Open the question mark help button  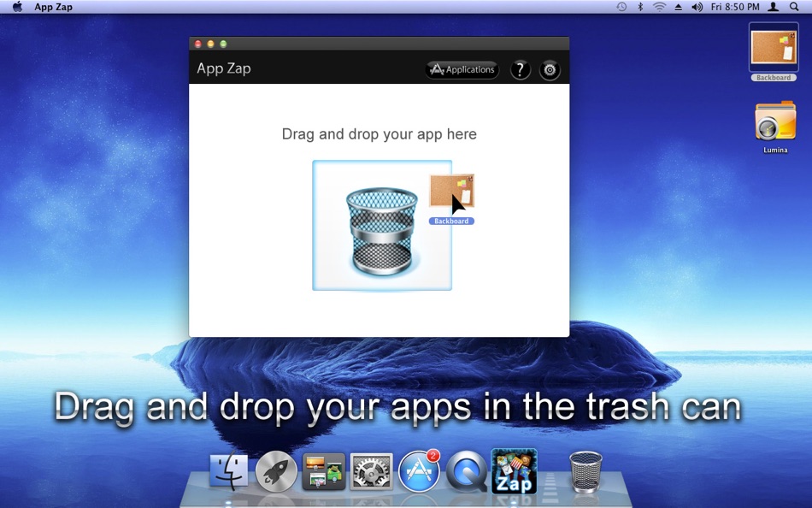[521, 69]
